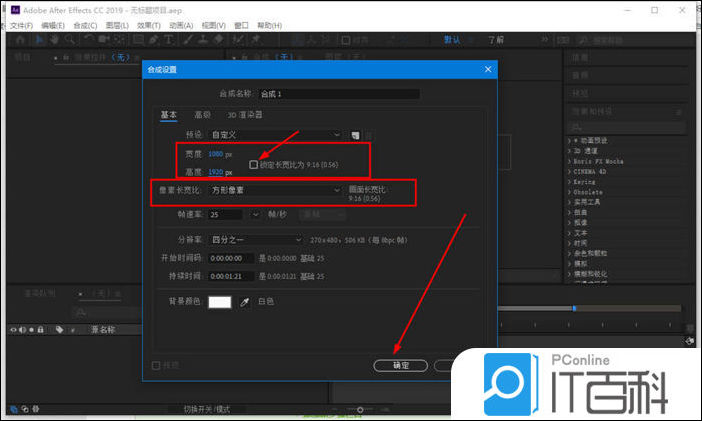702x421 pixels.
Task: Click the width value 1080
Action: [x=215, y=154]
